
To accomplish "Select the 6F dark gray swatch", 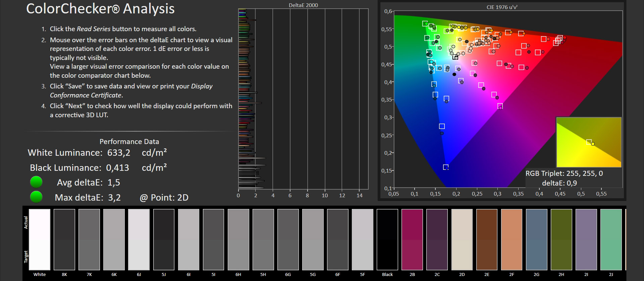I will pyautogui.click(x=338, y=239).
